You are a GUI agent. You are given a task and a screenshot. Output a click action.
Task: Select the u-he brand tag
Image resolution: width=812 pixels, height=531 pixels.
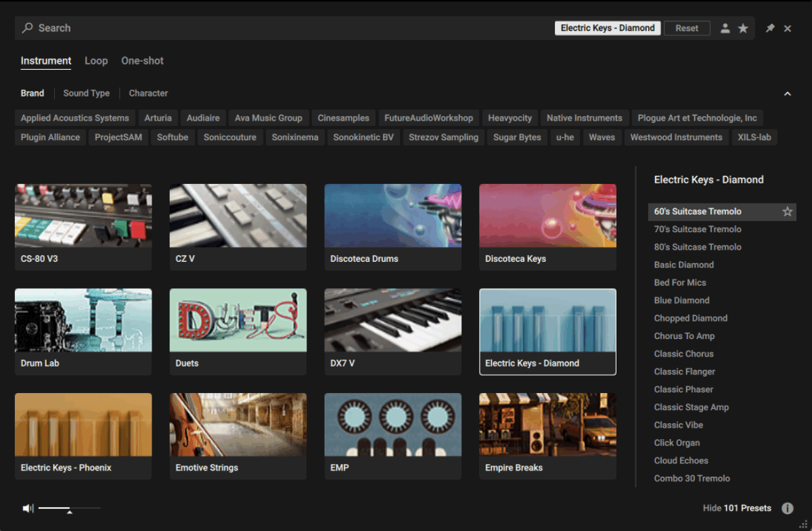coord(565,137)
